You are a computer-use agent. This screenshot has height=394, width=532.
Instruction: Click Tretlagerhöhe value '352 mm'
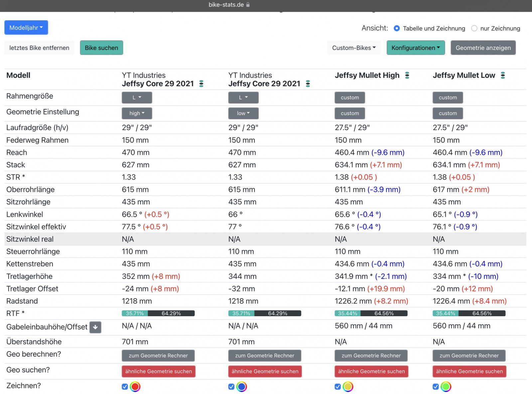click(136, 276)
